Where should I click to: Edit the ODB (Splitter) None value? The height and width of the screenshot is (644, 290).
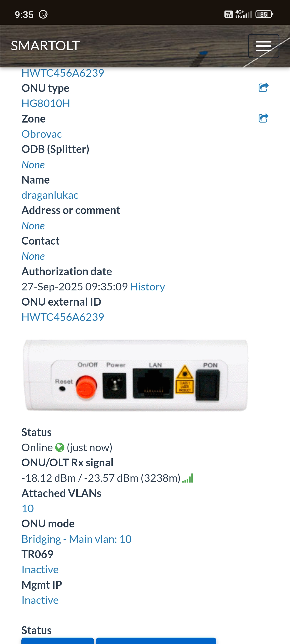click(x=33, y=165)
